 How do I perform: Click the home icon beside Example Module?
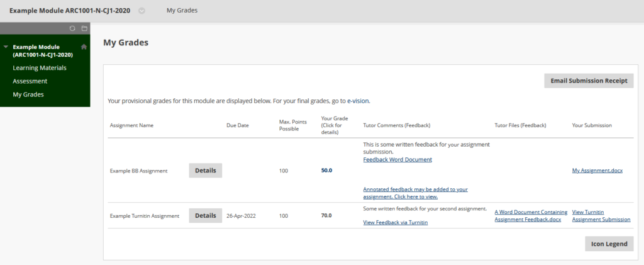(84, 47)
